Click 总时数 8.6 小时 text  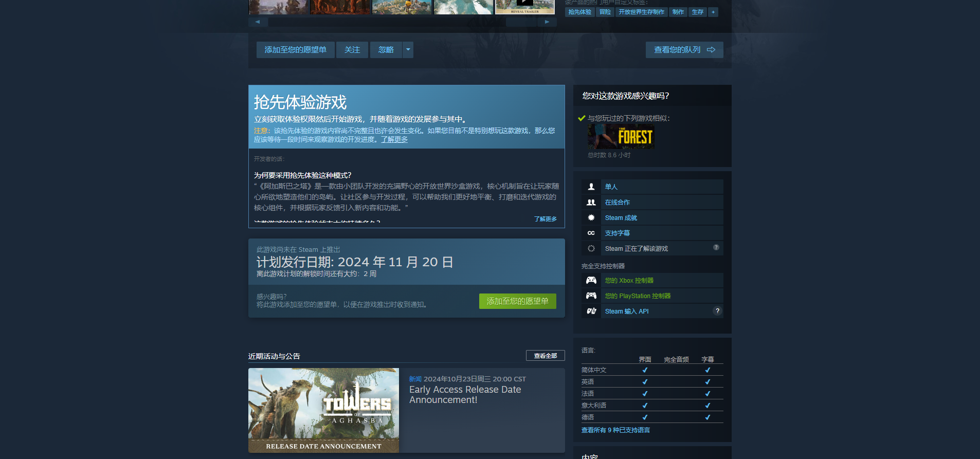(x=609, y=155)
